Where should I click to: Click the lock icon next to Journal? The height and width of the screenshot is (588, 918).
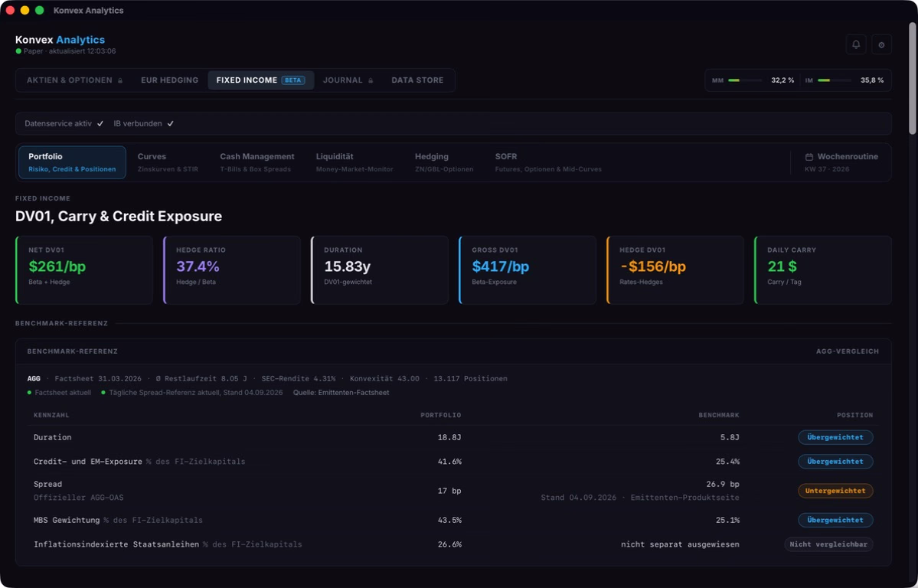pos(371,80)
